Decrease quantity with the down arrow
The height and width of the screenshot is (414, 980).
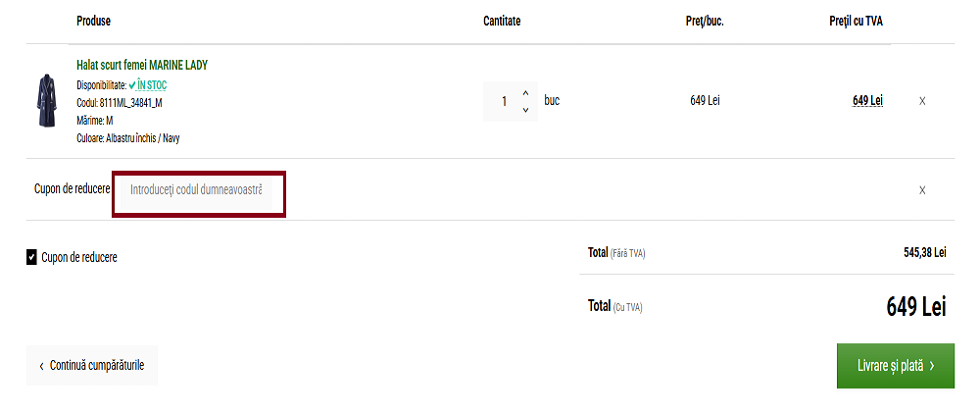525,109
